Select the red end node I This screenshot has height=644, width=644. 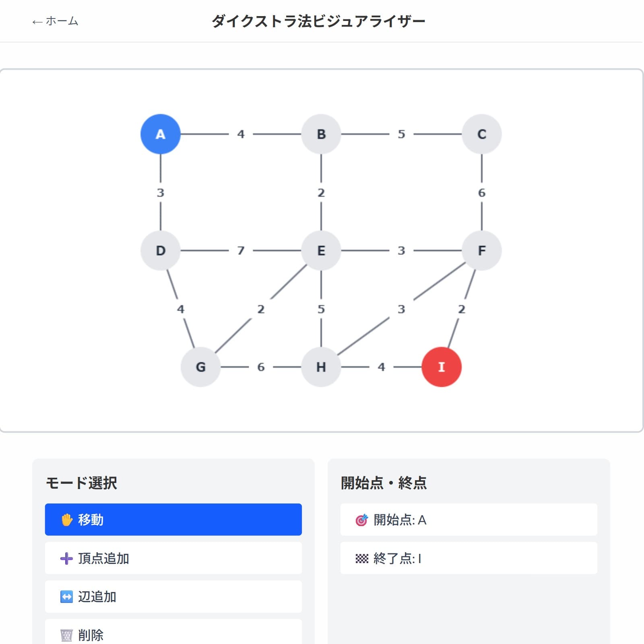coord(441,367)
